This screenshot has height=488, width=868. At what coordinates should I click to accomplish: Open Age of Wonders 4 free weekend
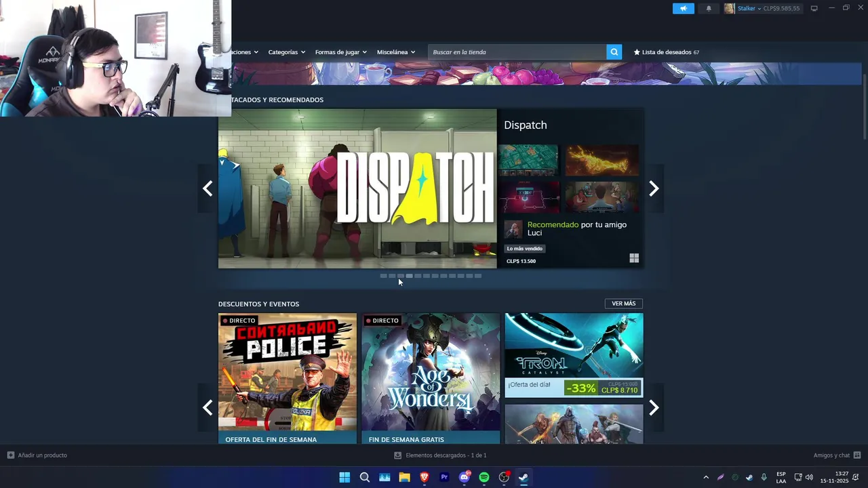431,378
